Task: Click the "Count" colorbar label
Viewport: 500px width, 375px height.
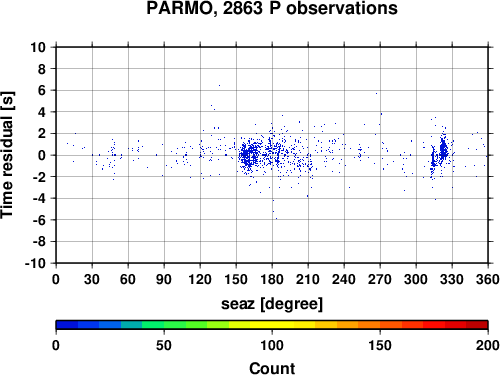Action: point(272,368)
